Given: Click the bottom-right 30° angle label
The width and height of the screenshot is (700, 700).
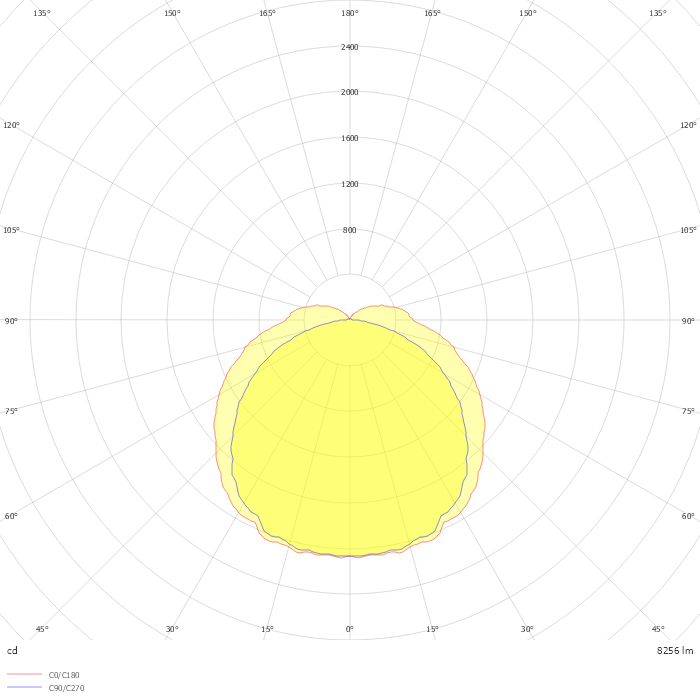Looking at the screenshot, I should point(527,629).
